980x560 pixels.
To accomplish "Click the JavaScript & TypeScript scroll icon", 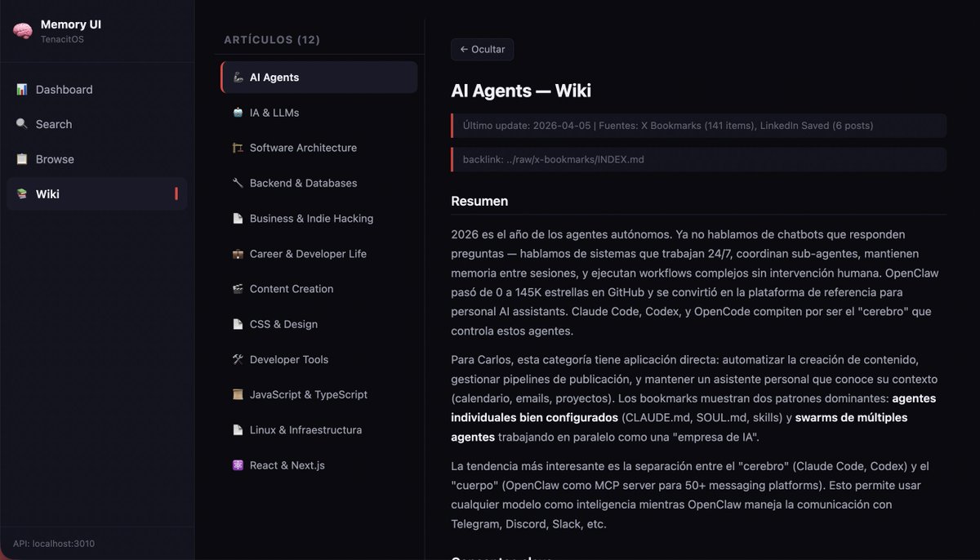I will (x=238, y=394).
